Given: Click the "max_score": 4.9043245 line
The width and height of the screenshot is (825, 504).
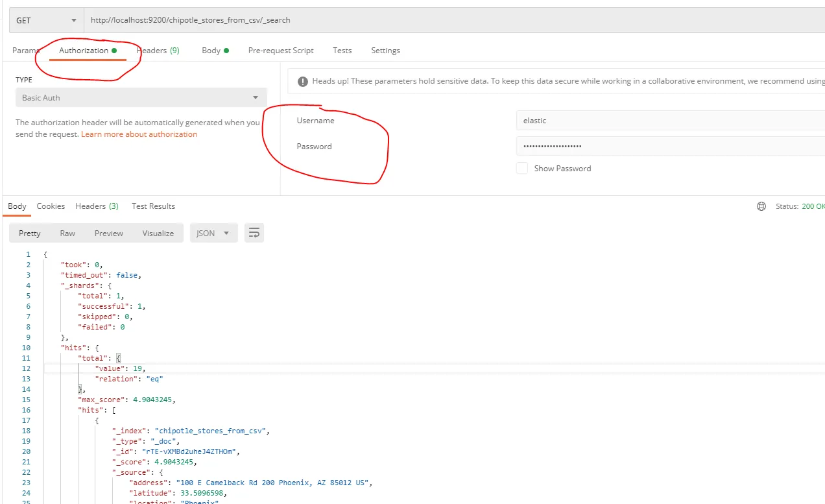Looking at the screenshot, I should coord(126,400).
